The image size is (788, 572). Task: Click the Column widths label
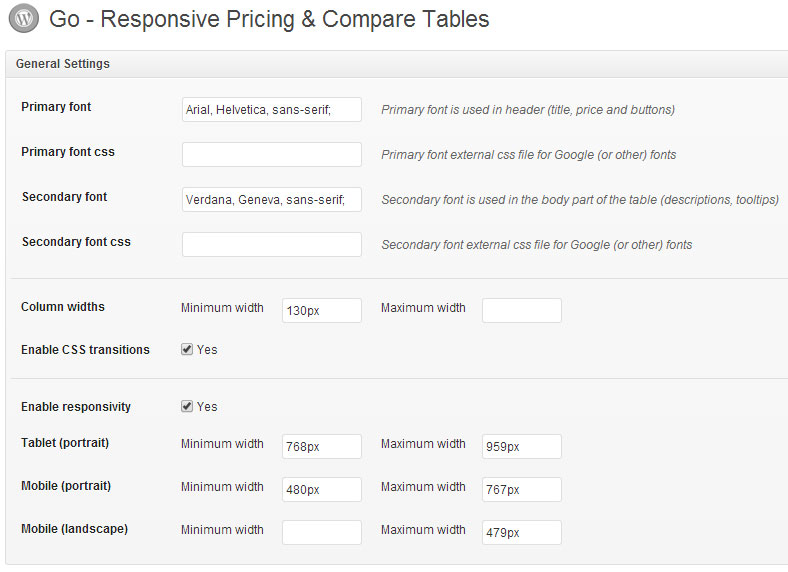(63, 307)
